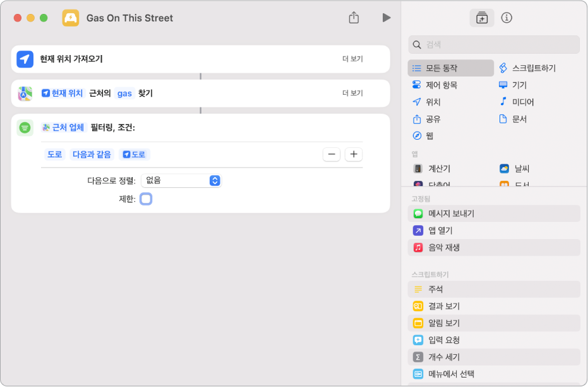The width and height of the screenshot is (588, 387).
Task: Click the Maps icon in the gas 찾기 action
Action: pyautogui.click(x=25, y=94)
